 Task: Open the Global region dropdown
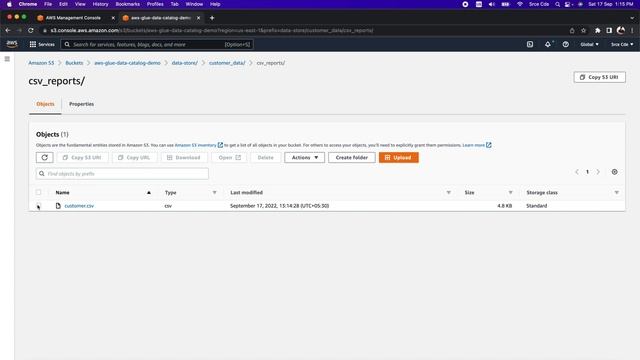(x=589, y=44)
